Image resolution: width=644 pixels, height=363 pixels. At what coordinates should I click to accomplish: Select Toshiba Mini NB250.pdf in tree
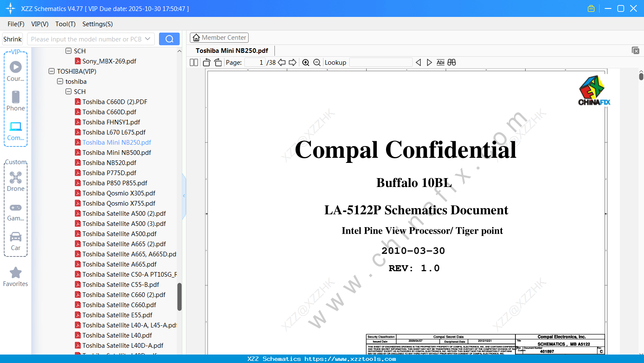click(117, 143)
